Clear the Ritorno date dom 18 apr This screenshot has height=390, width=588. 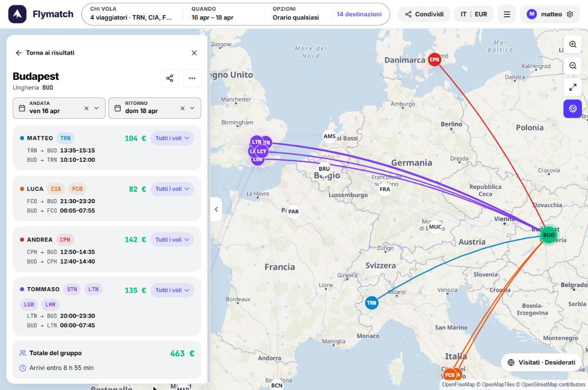point(182,108)
